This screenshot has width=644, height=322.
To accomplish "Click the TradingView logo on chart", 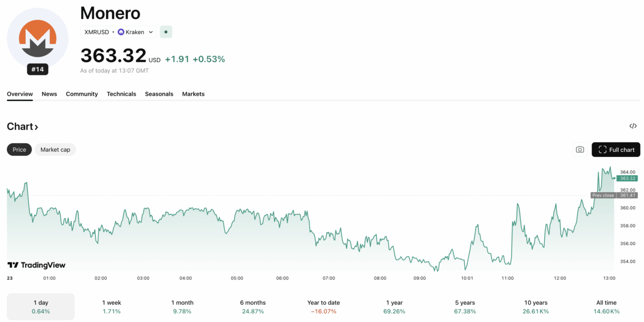I will point(36,265).
